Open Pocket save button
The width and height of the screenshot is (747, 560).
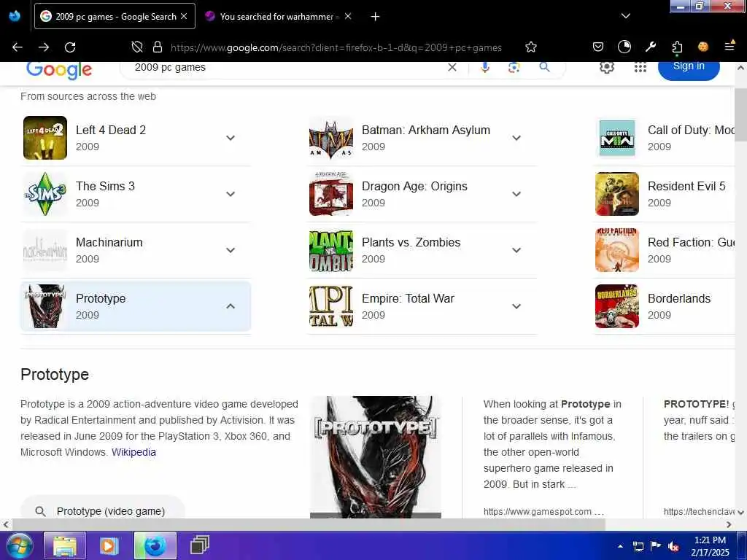(x=598, y=47)
